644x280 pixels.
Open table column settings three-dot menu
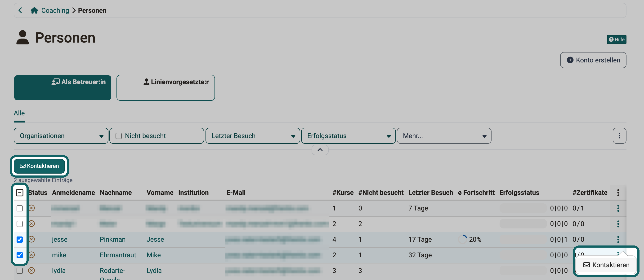pos(618,192)
